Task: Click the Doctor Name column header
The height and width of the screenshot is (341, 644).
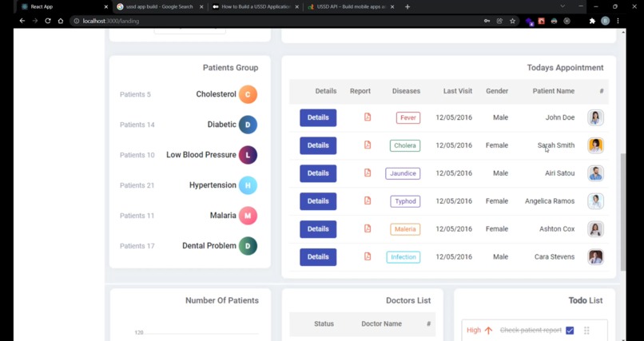Action: 382,323
